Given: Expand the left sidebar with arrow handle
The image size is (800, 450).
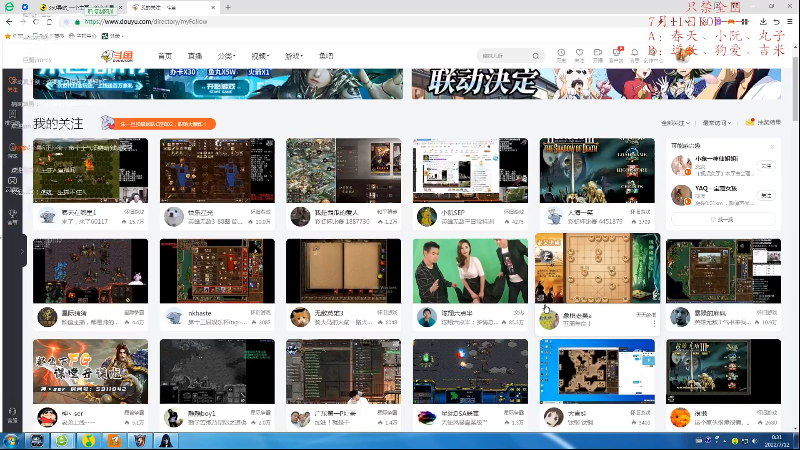Looking at the screenshot, I should (22, 251).
